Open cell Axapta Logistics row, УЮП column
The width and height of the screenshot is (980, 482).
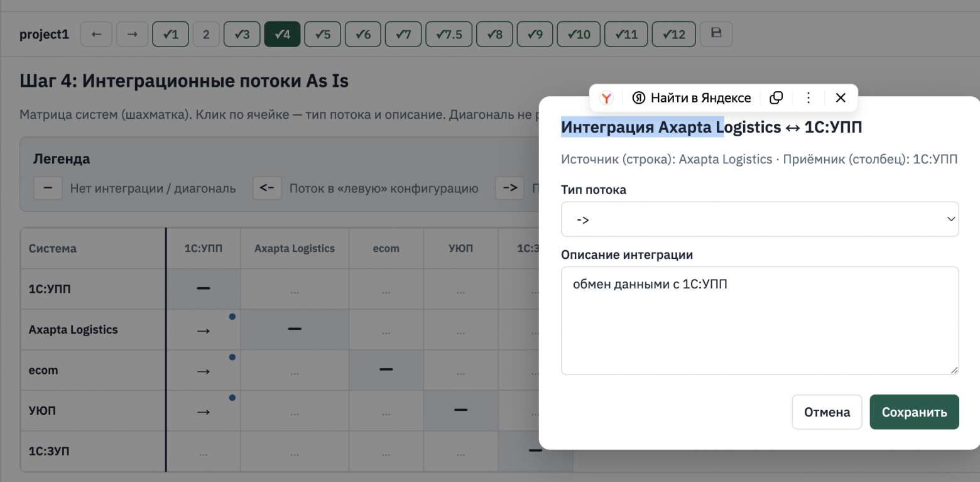coord(460,329)
